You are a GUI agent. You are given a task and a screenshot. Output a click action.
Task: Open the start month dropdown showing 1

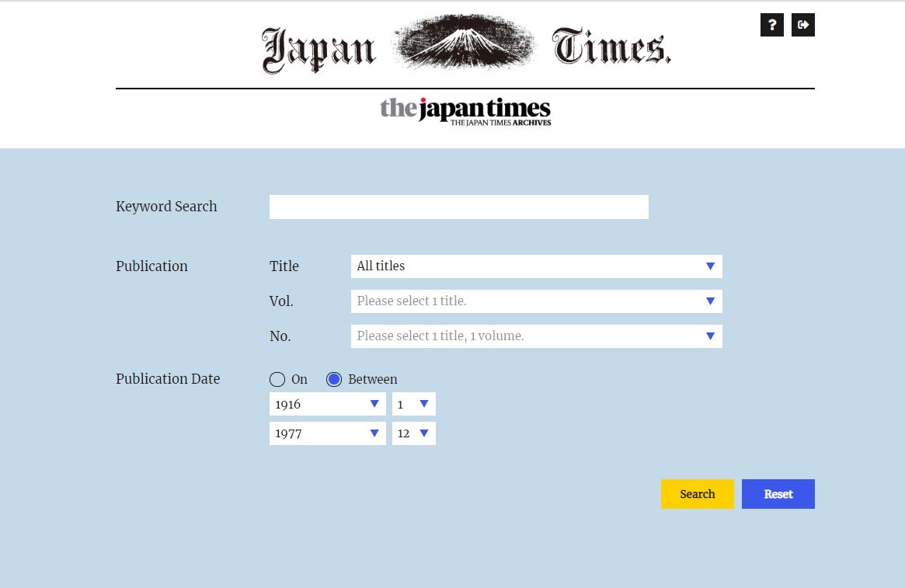coord(414,404)
